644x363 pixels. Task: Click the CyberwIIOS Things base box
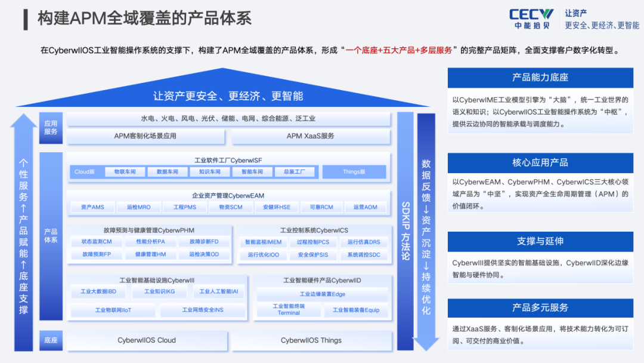pyautogui.click(x=311, y=340)
